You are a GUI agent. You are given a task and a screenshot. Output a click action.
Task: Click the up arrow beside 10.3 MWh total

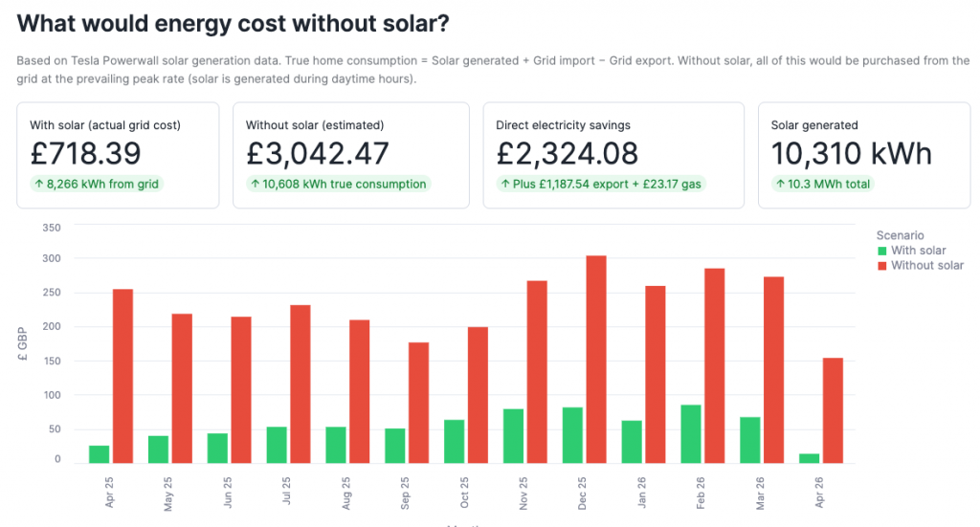tap(781, 184)
